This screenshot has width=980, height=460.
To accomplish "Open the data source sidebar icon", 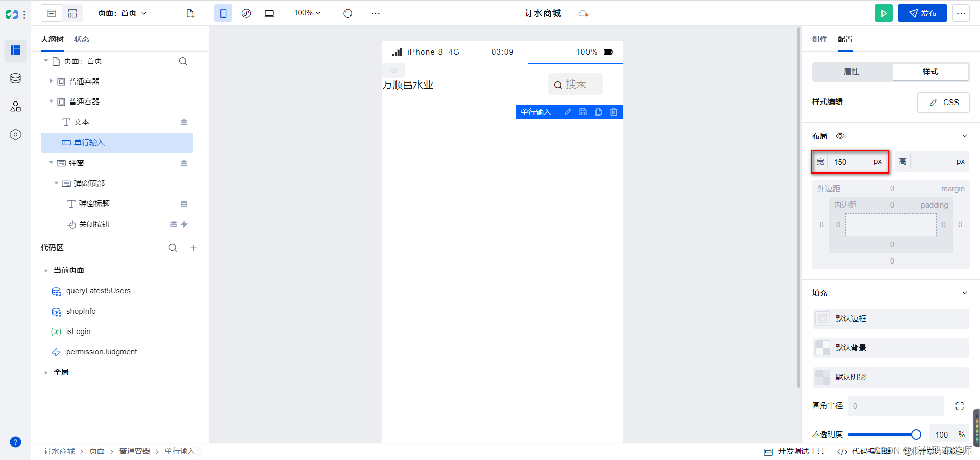I will coord(16,79).
